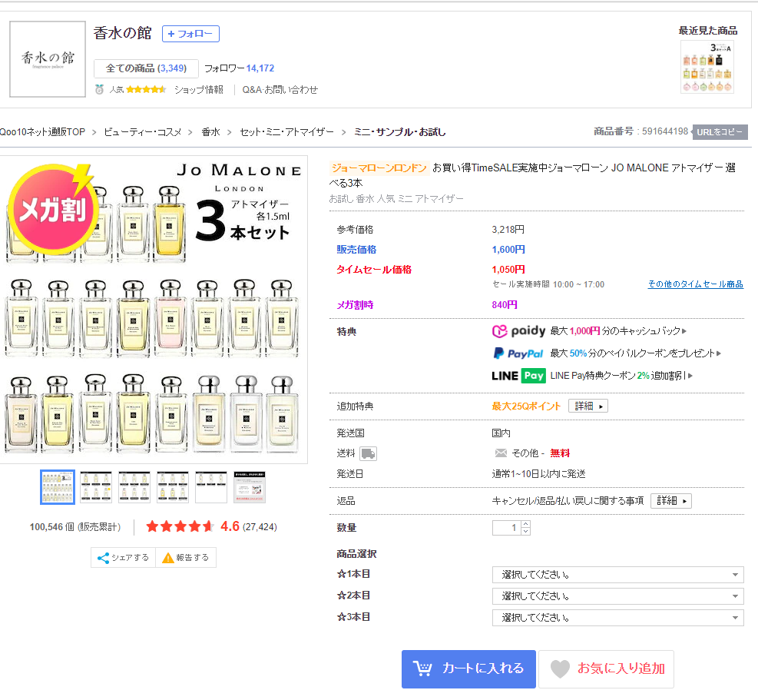
Task: Expand LINE Pay coupon arrow
Action: [x=690, y=376]
